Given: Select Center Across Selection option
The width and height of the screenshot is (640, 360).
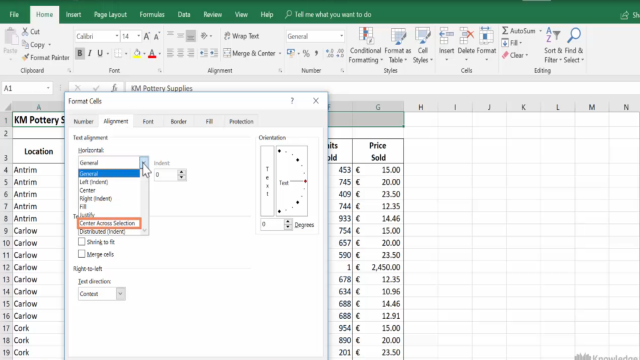Looking at the screenshot, I should [109, 223].
